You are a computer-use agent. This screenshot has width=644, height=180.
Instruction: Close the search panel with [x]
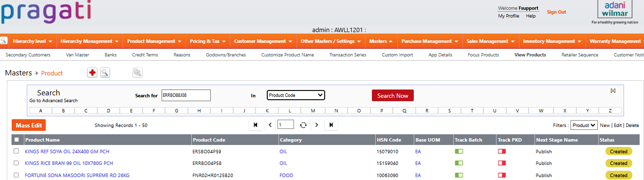(x=613, y=90)
